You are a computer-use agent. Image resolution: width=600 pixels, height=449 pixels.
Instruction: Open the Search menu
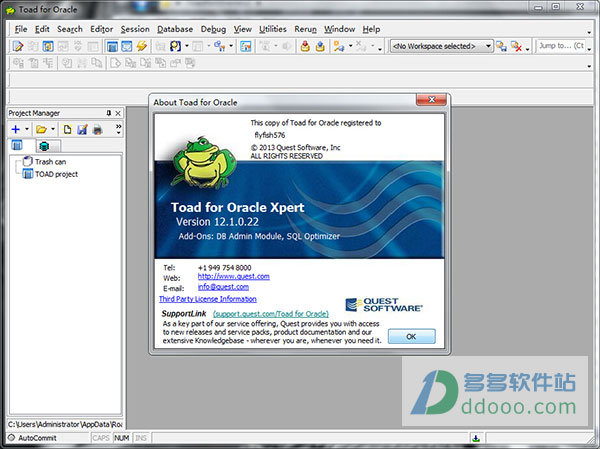pos(70,29)
